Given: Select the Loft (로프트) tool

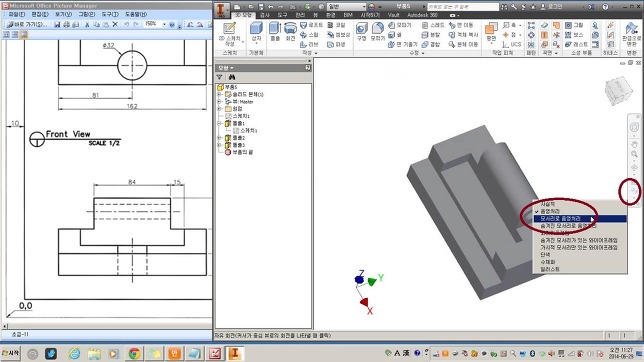Looking at the screenshot, I should (x=311, y=25).
